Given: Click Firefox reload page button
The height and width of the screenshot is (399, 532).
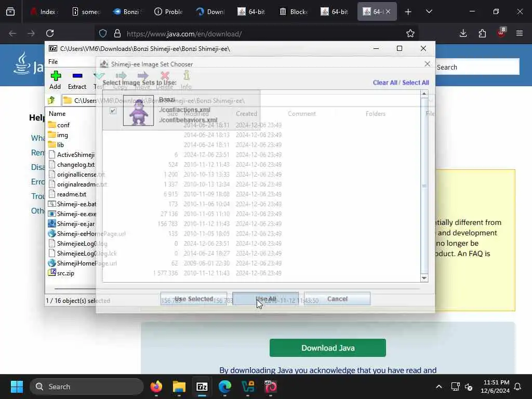Looking at the screenshot, I should coord(50,33).
